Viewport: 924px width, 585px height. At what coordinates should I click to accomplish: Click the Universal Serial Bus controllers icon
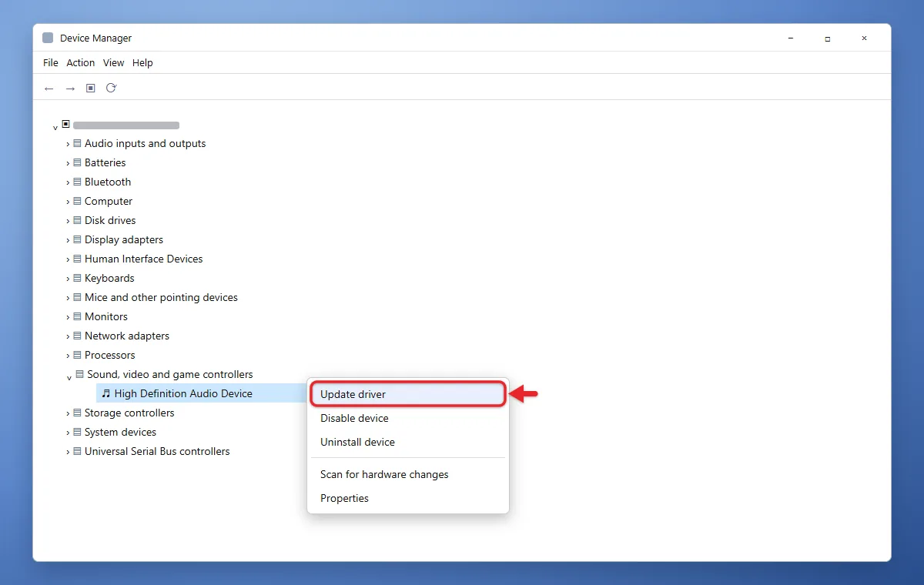78,451
